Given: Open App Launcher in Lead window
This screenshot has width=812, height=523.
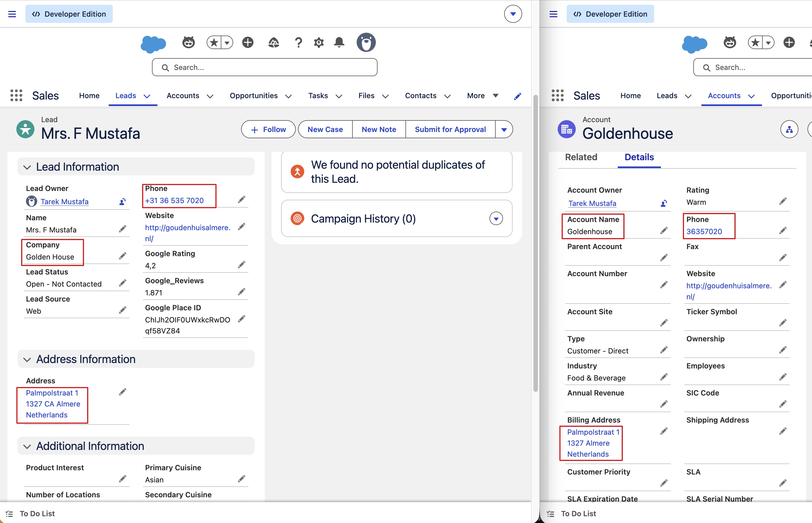Looking at the screenshot, I should pos(16,95).
